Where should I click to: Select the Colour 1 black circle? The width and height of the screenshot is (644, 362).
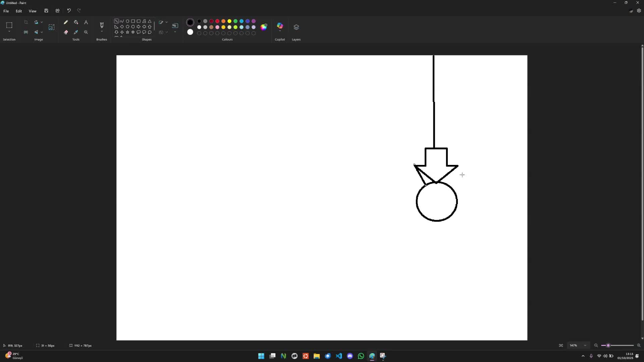(190, 22)
